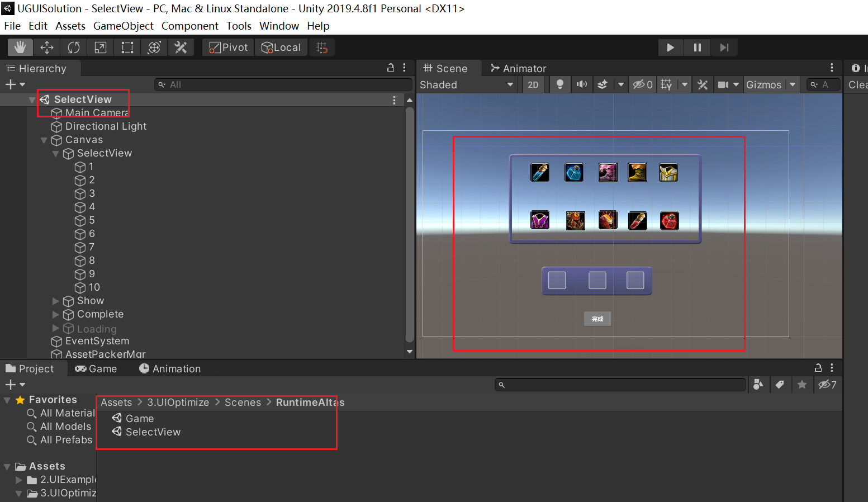Click the Step frame button
Viewport: 868px width, 502px height.
coord(724,48)
